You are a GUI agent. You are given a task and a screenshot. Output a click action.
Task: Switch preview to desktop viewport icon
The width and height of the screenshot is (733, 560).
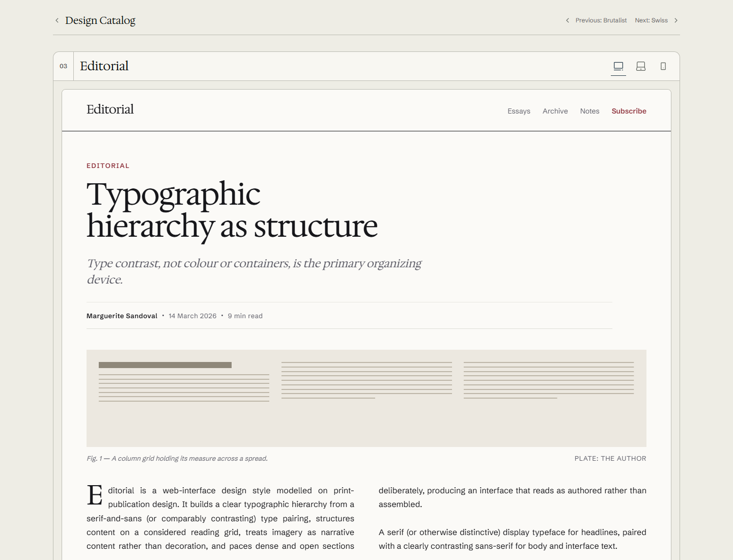pos(618,66)
